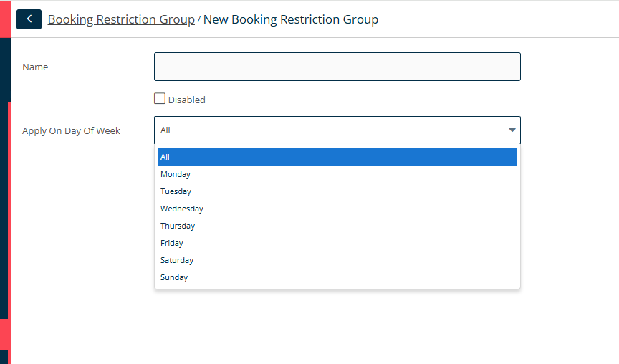
Task: Select Monday from the day list
Action: pos(176,174)
